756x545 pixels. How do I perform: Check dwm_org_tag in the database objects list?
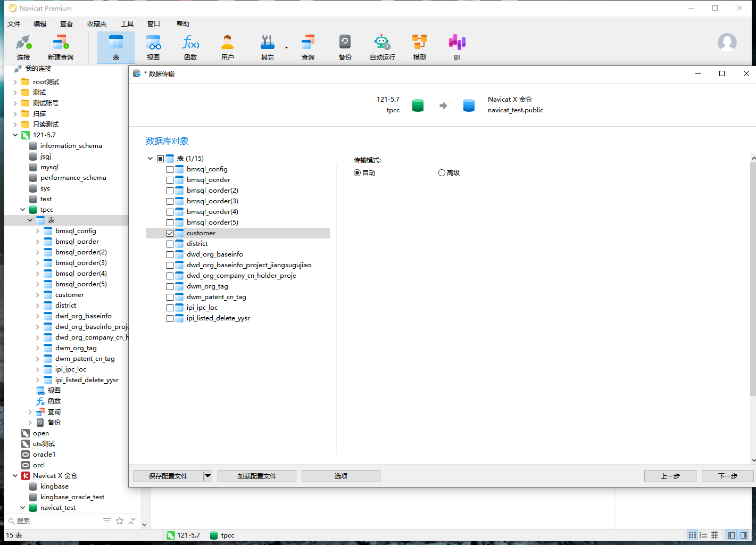coord(170,286)
